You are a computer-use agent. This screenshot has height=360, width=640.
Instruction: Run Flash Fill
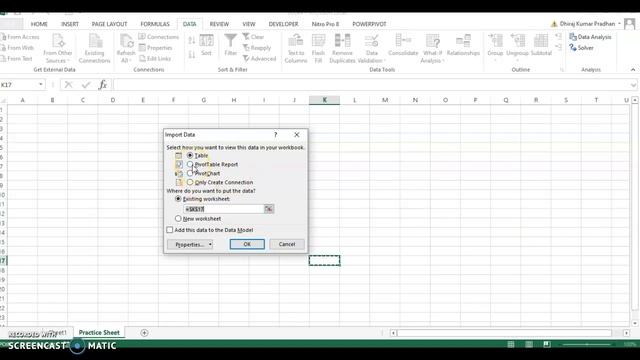(318, 49)
